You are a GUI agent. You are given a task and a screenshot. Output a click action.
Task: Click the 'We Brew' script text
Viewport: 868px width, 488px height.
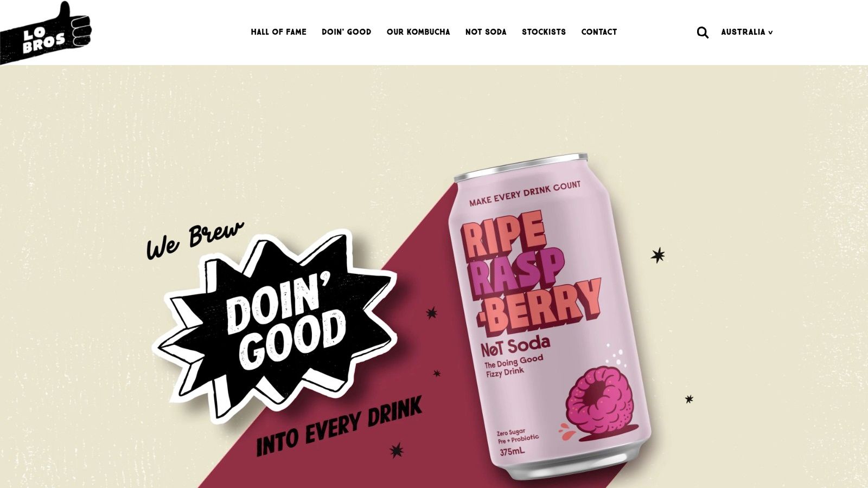pyautogui.click(x=195, y=240)
